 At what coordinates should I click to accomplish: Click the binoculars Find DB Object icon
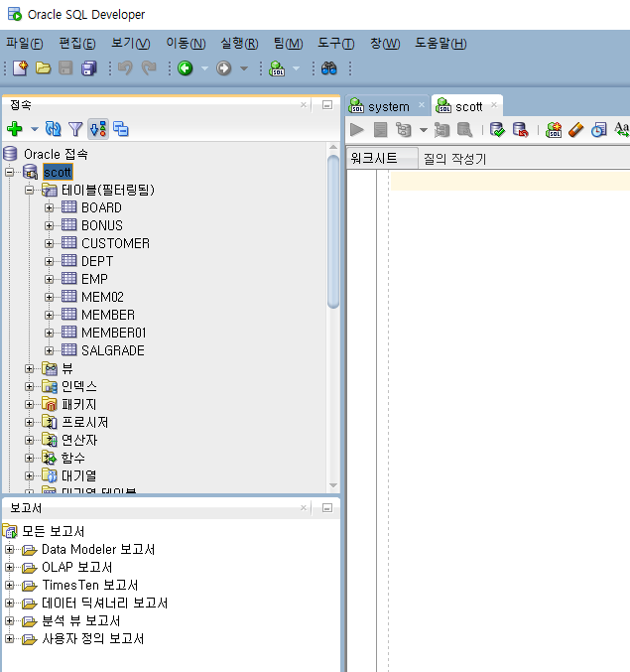pyautogui.click(x=329, y=68)
